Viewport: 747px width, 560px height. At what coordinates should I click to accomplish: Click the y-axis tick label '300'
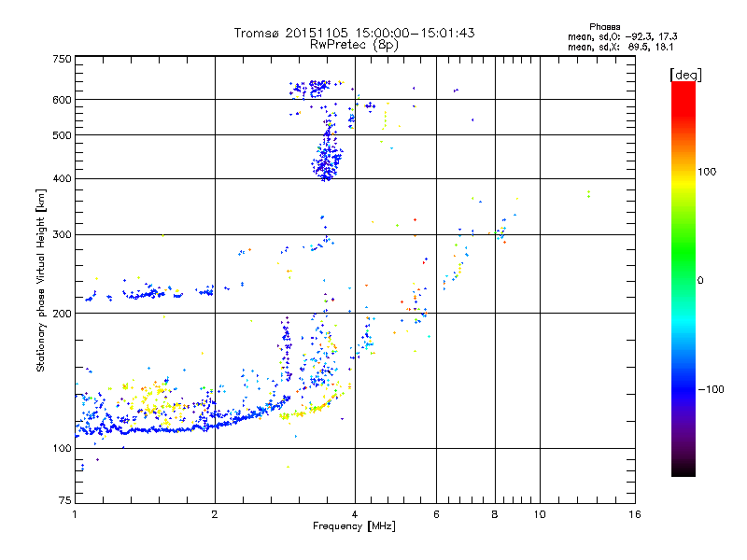(62, 235)
